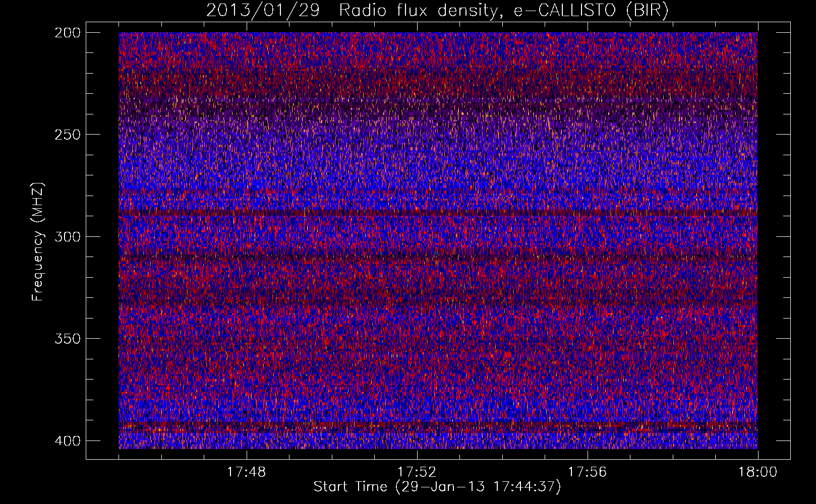Click the 17:56 time tick label
The image size is (816, 504).
tap(587, 472)
